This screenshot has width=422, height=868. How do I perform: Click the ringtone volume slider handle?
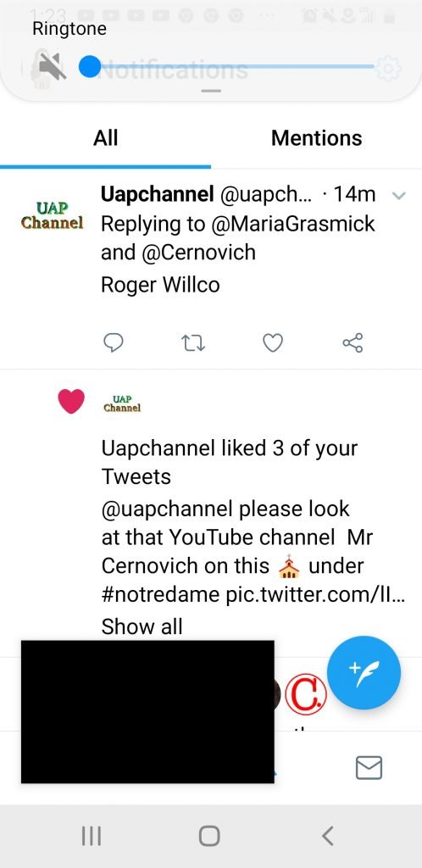[x=90, y=68]
